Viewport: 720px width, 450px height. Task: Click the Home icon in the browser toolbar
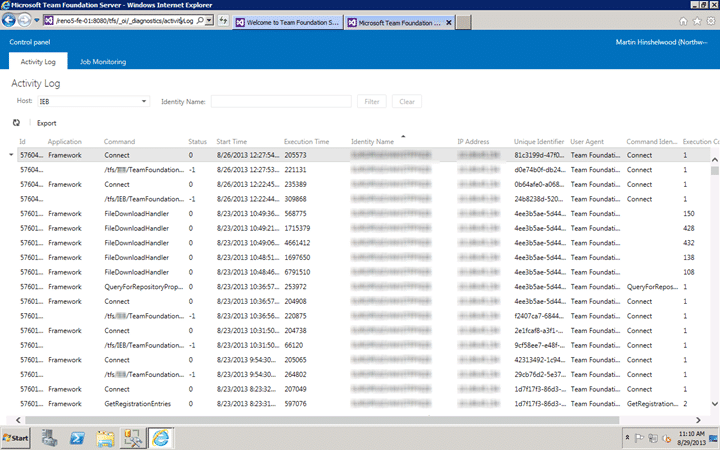pos(683,21)
